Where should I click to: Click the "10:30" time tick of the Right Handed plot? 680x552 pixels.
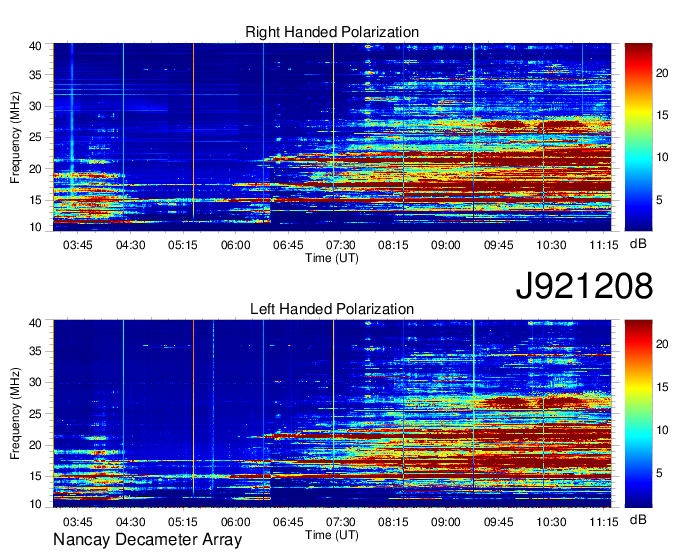(x=551, y=245)
